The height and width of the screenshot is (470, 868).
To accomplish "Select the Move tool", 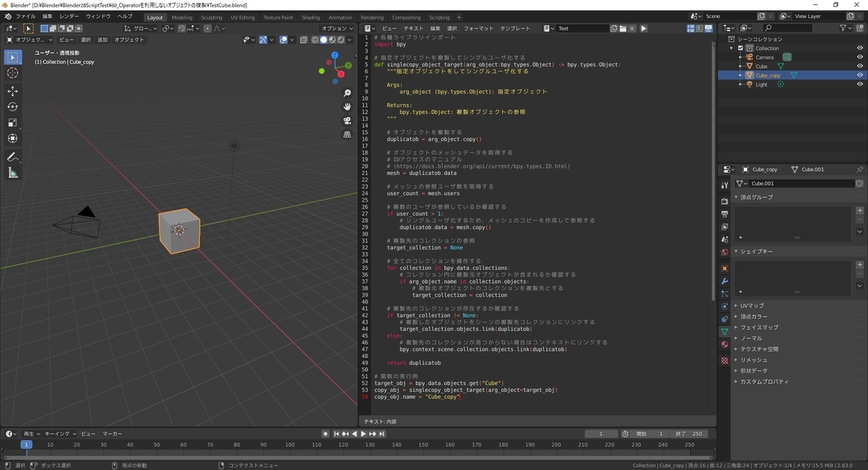I will pos(13,91).
